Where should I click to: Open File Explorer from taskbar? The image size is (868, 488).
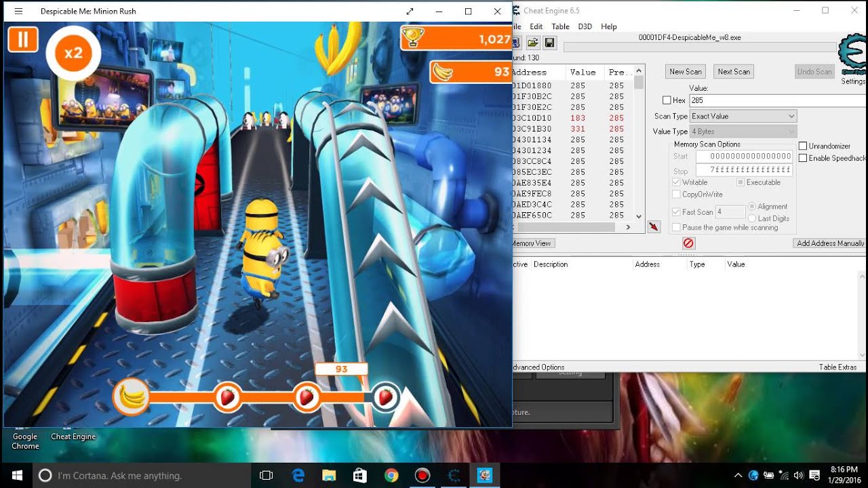pyautogui.click(x=329, y=475)
